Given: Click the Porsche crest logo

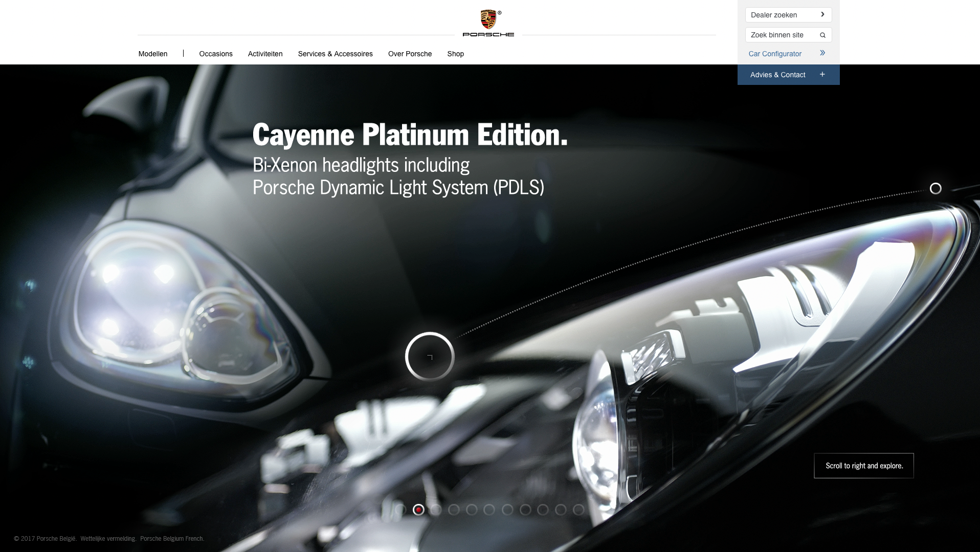Looking at the screenshot, I should (x=488, y=20).
